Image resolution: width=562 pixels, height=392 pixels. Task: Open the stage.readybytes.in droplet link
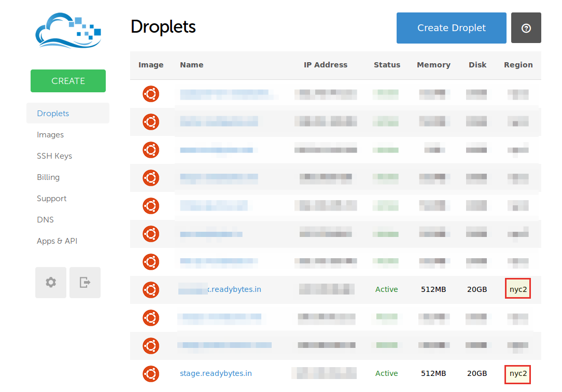(x=216, y=373)
